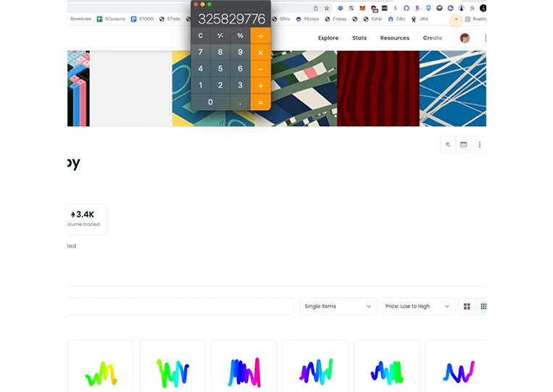Open the STrello bookmark
553x392 pixels.
pos(170,19)
